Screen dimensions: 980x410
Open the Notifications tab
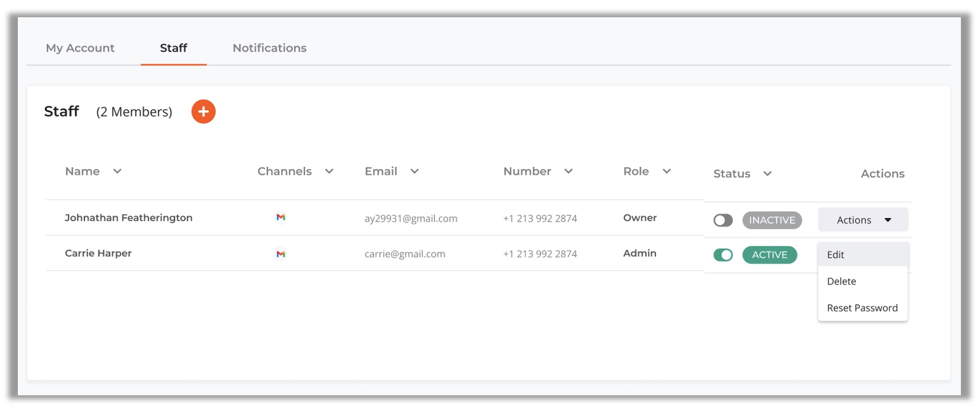click(x=269, y=48)
